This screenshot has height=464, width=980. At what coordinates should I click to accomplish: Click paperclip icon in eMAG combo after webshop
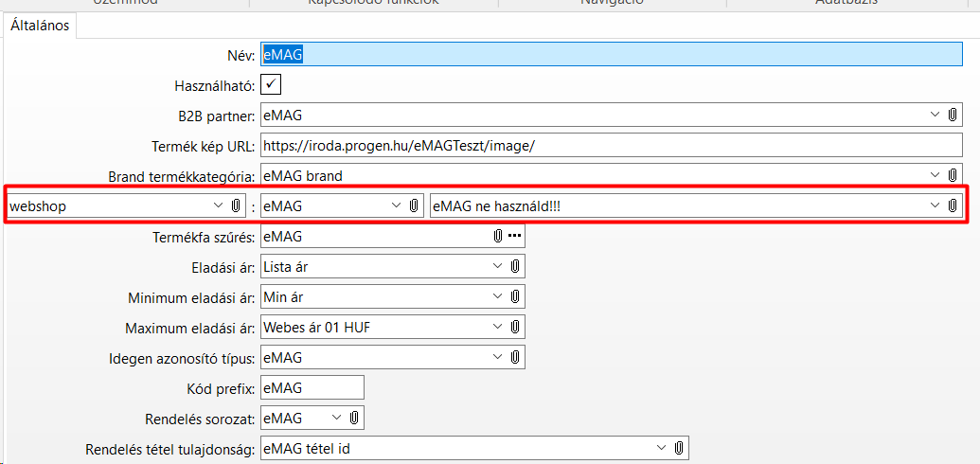414,205
